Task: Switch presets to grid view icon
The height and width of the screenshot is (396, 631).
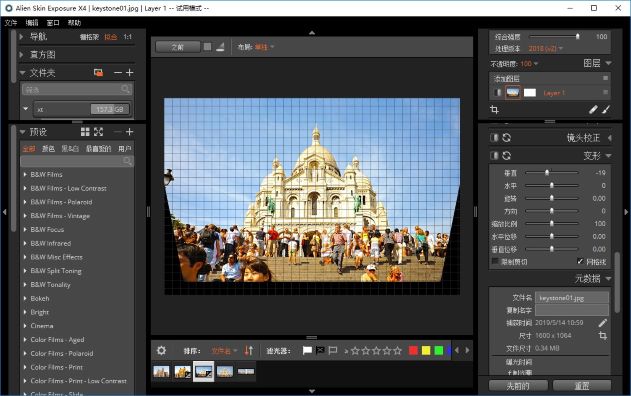Action: click(x=85, y=132)
